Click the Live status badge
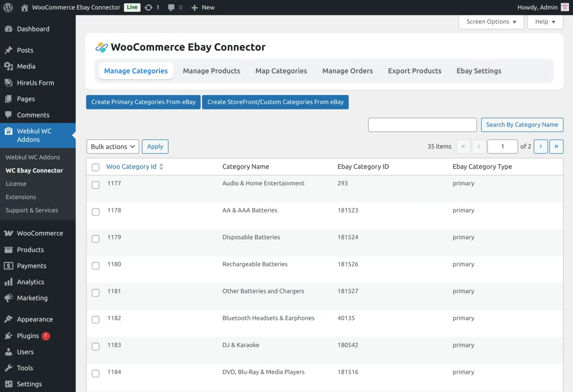 (x=132, y=7)
